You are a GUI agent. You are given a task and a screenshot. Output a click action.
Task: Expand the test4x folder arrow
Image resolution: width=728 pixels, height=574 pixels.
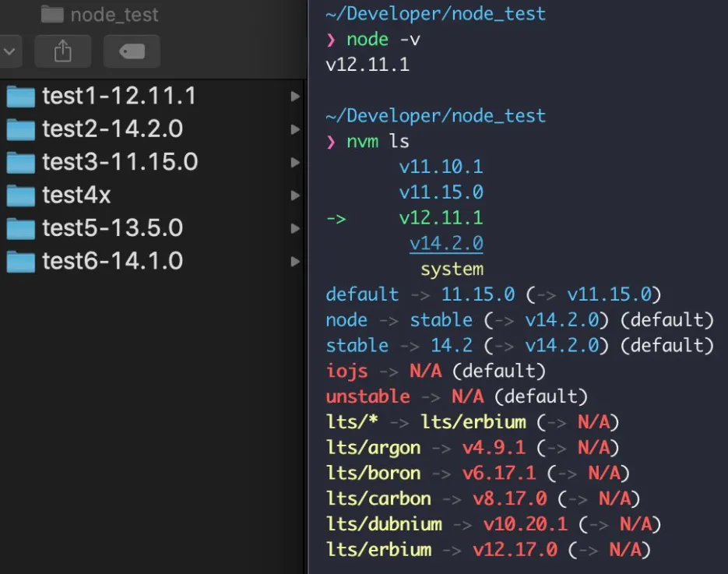(x=295, y=195)
